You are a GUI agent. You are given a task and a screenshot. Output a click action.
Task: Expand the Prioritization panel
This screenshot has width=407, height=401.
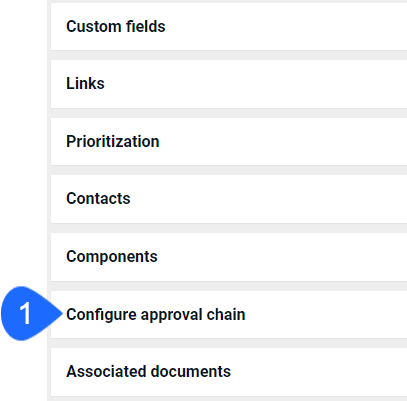229,141
